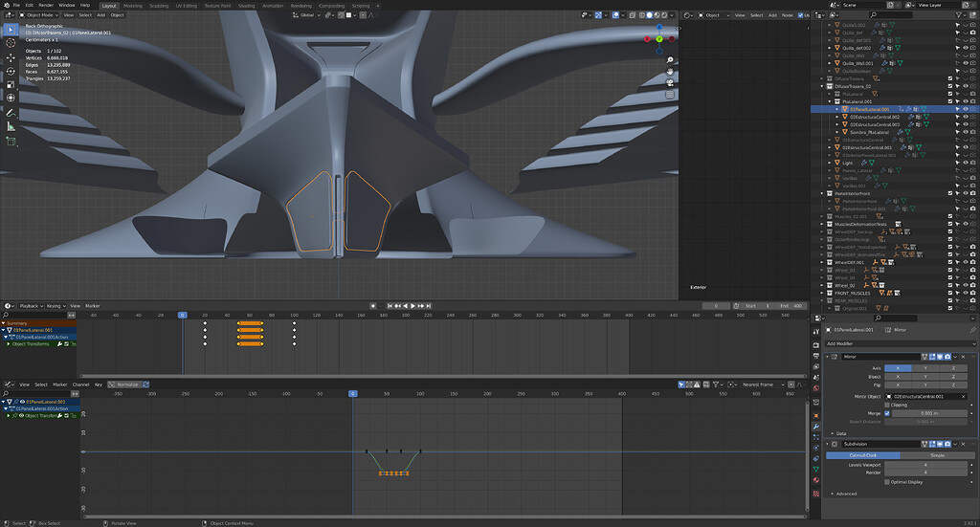The width and height of the screenshot is (980, 527).
Task: Open the Texture properties tab icon
Action: [x=815, y=494]
